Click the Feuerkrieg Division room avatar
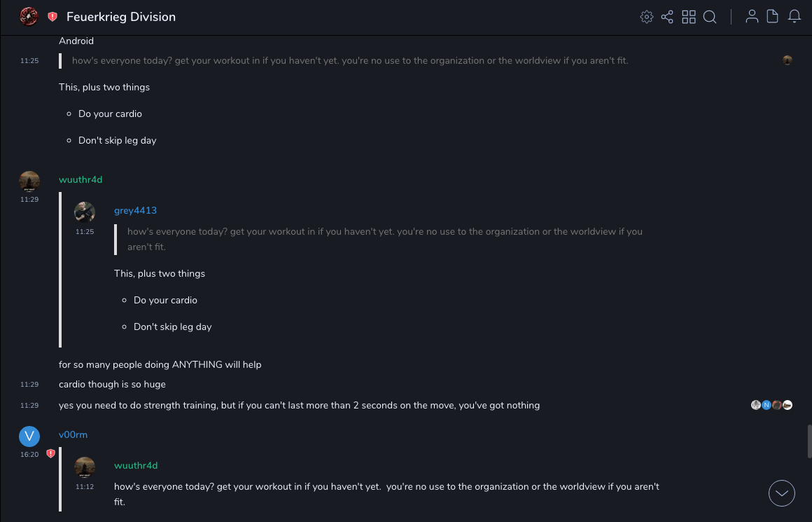The width and height of the screenshot is (812, 522). (x=29, y=17)
